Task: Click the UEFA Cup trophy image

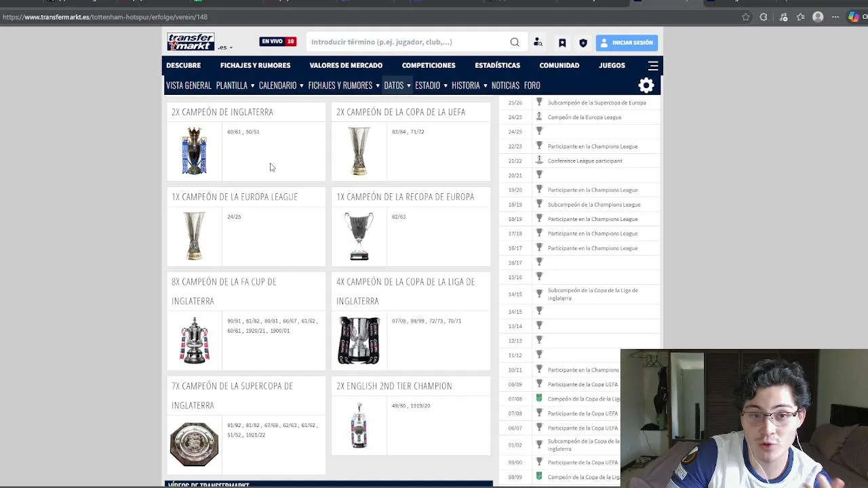Action: (x=359, y=150)
